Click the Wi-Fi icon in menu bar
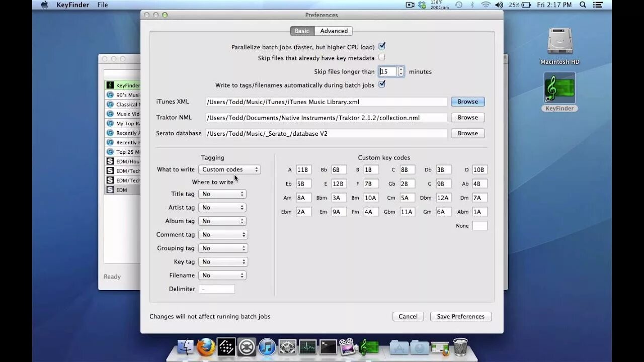 pos(486,5)
